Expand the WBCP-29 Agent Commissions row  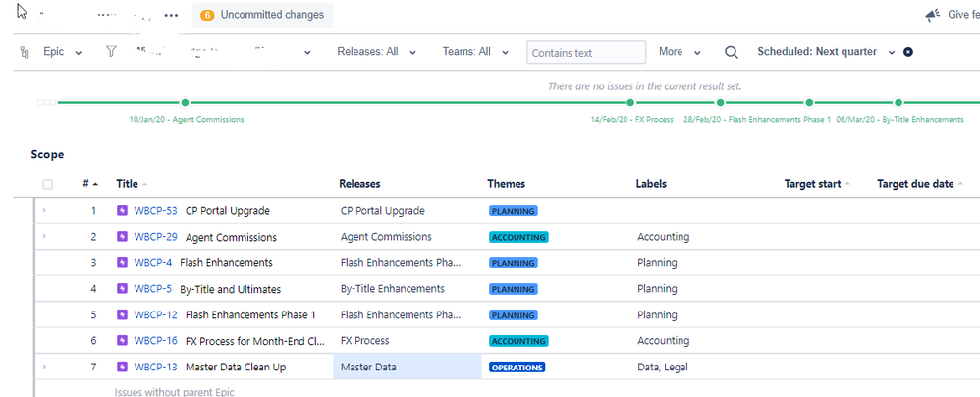[44, 236]
